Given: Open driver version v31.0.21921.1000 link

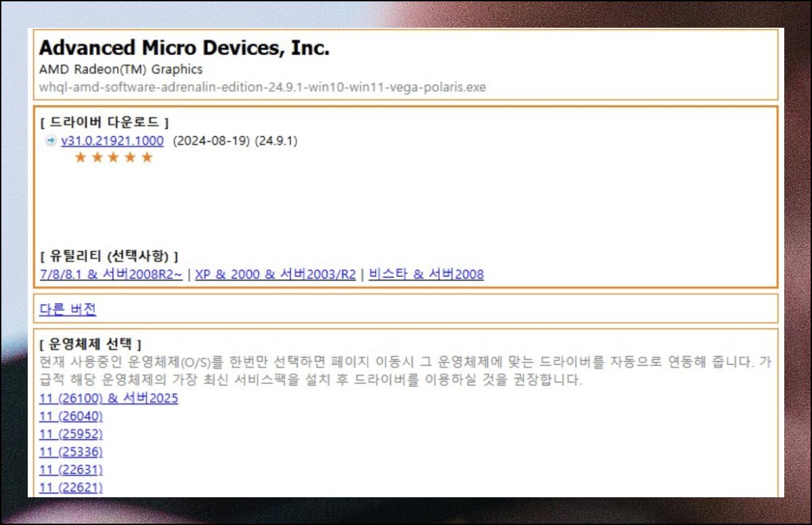Looking at the screenshot, I should point(112,141).
